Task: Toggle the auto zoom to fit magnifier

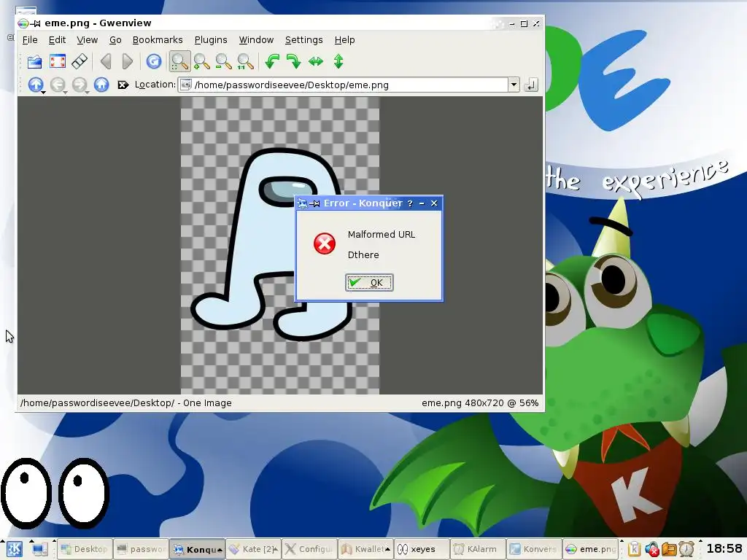Action: click(x=179, y=61)
